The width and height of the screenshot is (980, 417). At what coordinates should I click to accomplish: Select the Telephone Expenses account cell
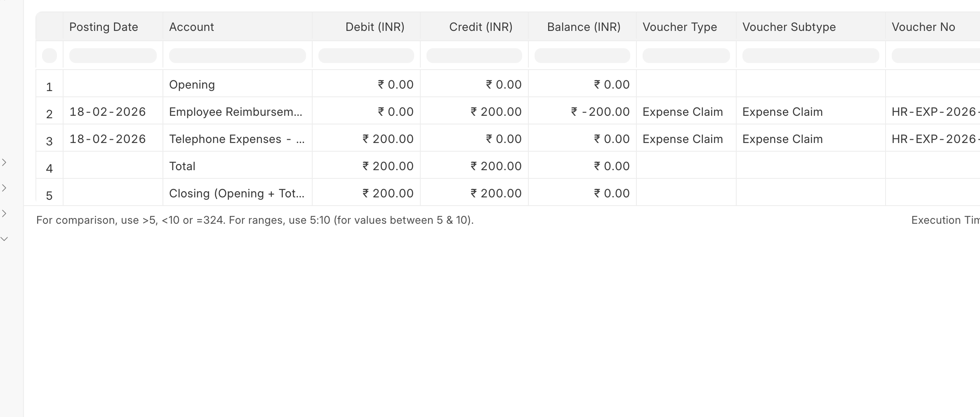(237, 139)
